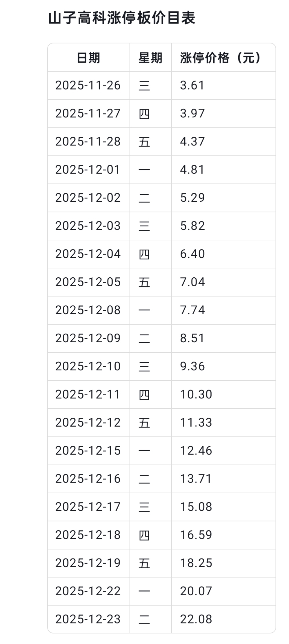
Task: Click the price cell 3.97
Action: [x=192, y=113]
